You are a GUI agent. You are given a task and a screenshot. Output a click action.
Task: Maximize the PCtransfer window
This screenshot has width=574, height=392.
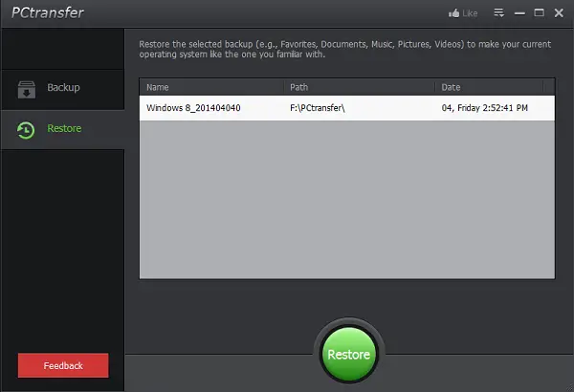539,12
